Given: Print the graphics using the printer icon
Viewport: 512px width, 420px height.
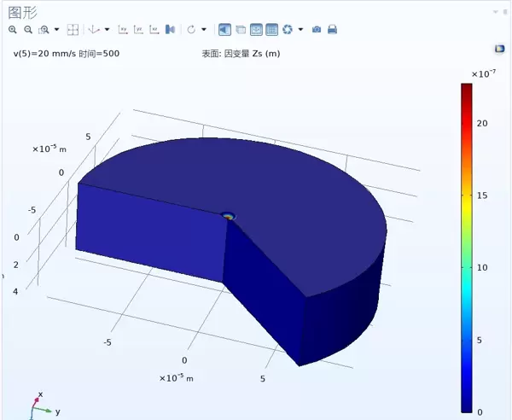Looking at the screenshot, I should point(332,30).
